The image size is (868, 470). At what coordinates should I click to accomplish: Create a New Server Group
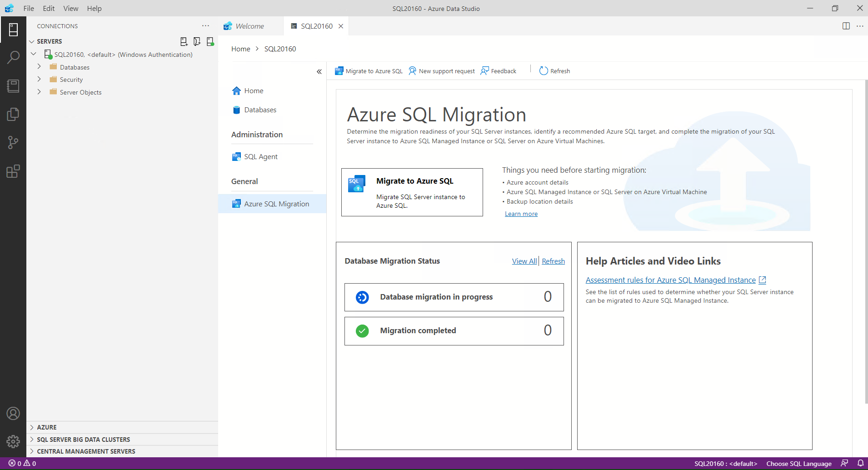197,41
